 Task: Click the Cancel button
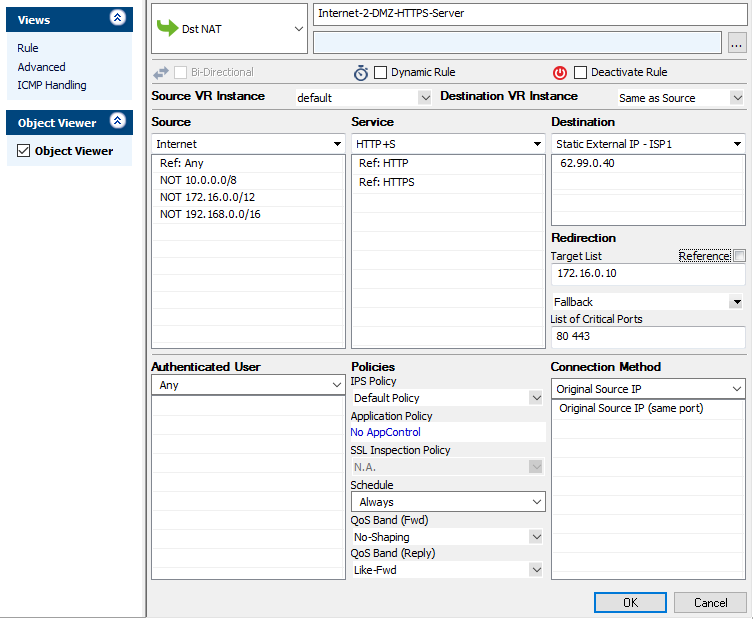point(710,603)
